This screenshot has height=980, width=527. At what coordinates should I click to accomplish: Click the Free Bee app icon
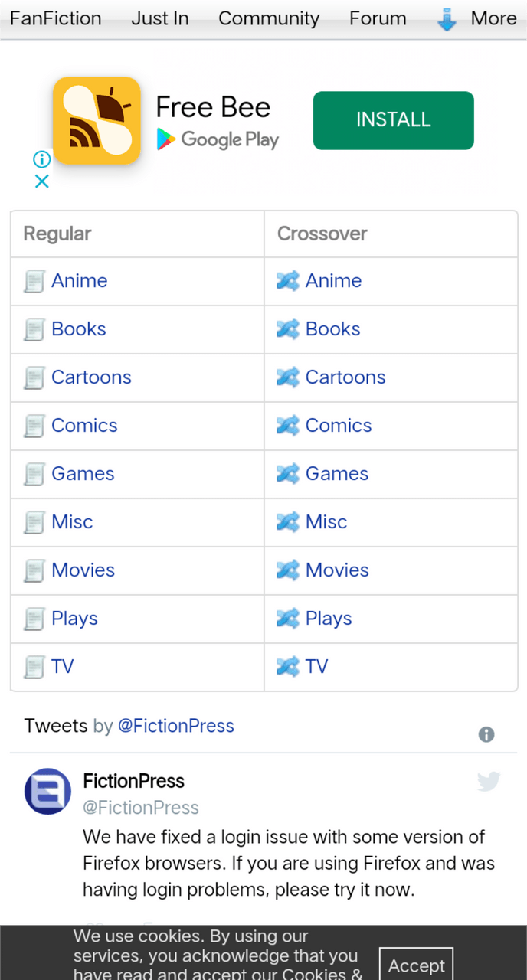(97, 120)
